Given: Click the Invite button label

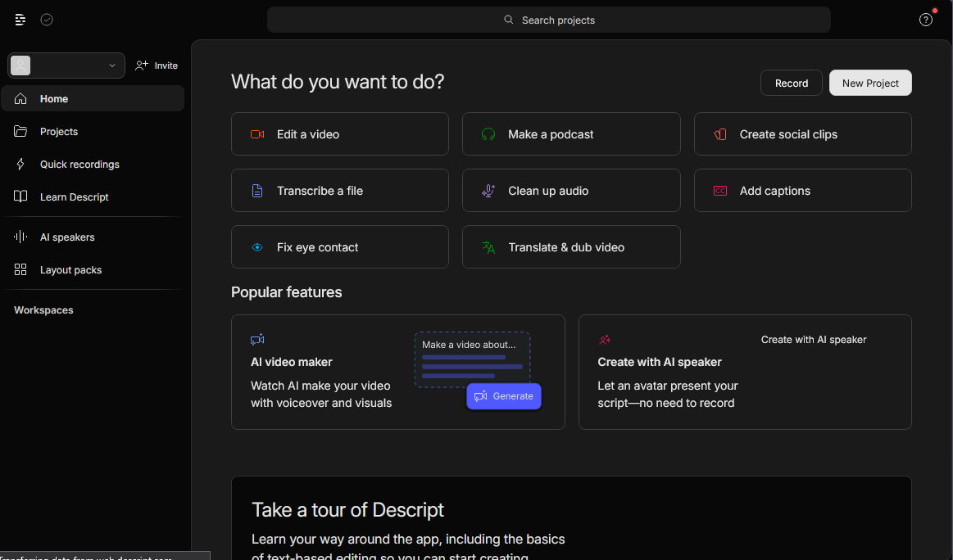Looking at the screenshot, I should pyautogui.click(x=166, y=65).
